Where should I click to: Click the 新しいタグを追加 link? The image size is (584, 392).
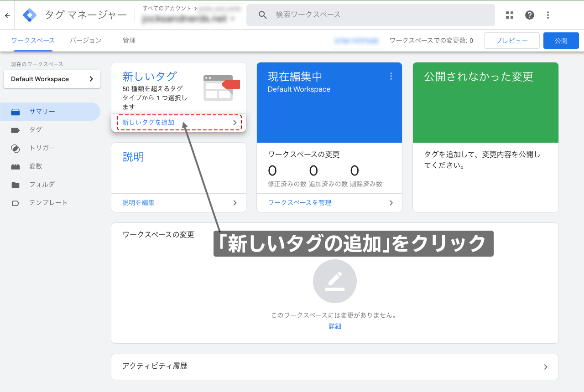pos(147,122)
